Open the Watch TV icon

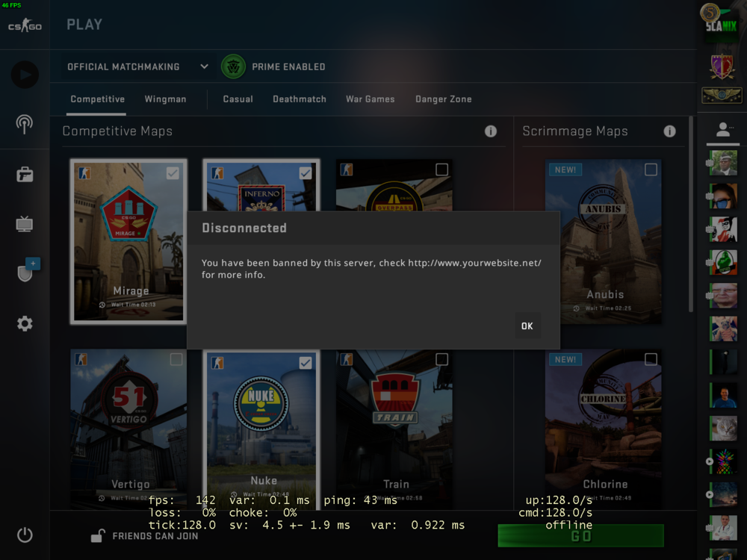click(x=25, y=223)
